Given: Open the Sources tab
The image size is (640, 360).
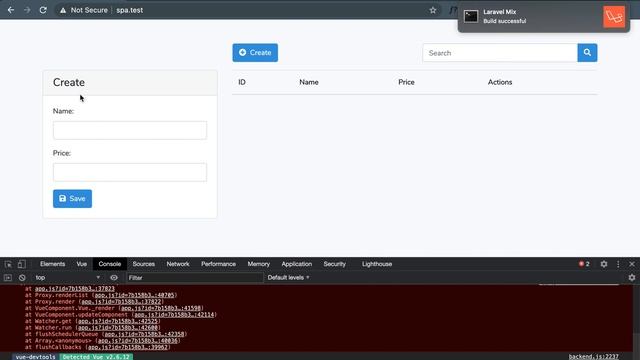Looking at the screenshot, I should click(x=144, y=264).
